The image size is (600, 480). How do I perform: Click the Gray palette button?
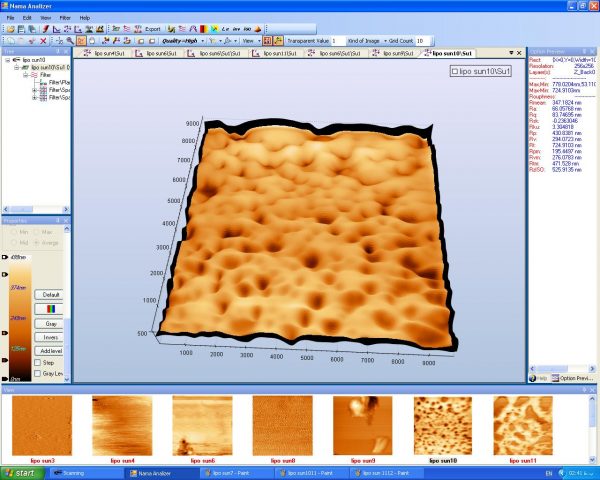tap(51, 324)
